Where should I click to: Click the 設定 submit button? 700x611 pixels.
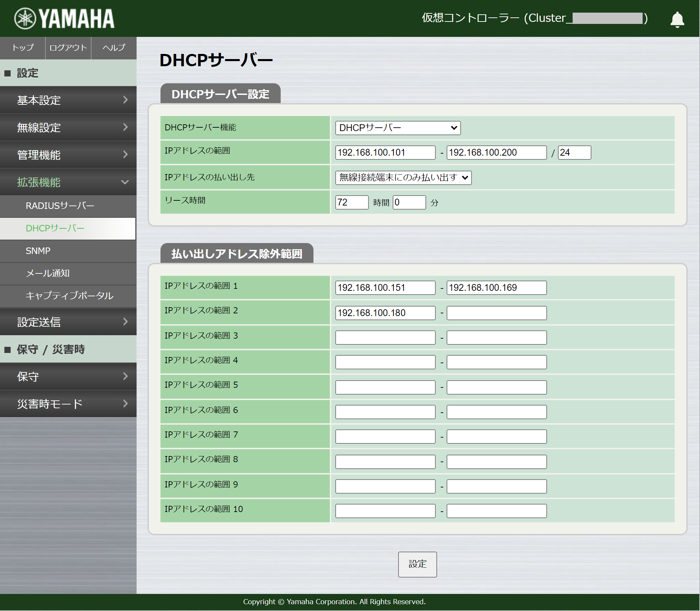coord(417,565)
